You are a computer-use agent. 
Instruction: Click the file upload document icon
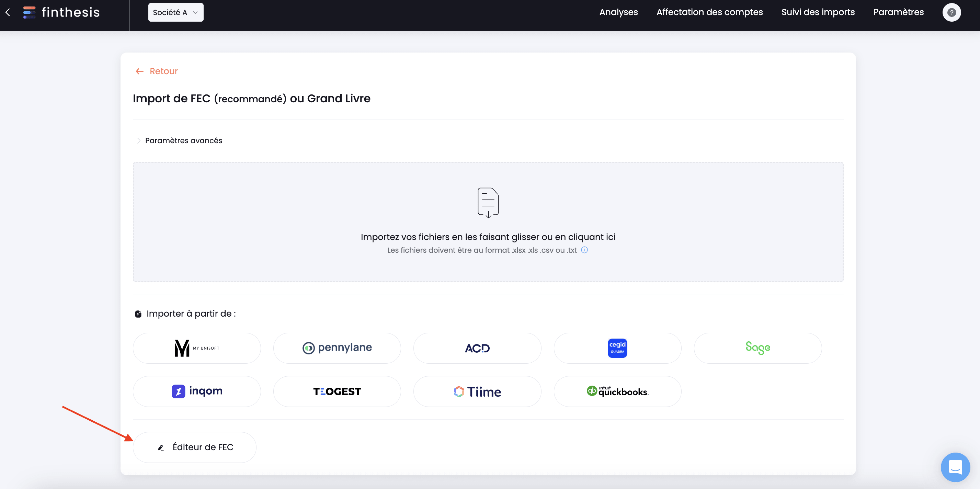coord(488,203)
